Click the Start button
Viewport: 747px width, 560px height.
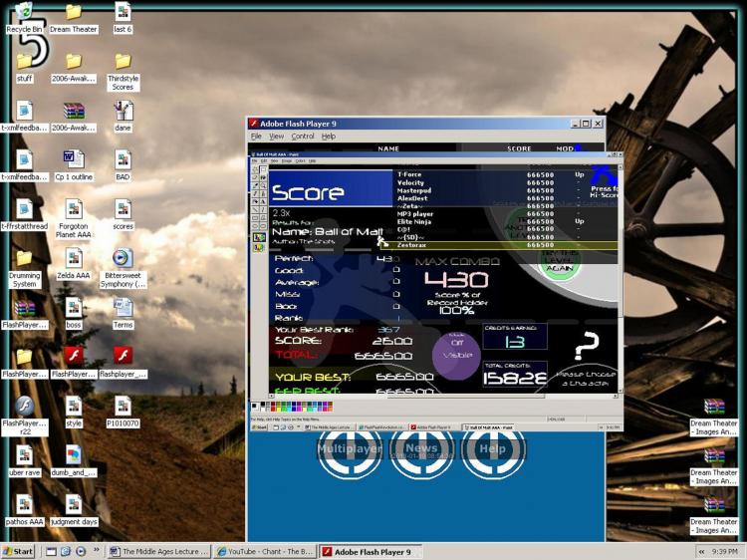pyautogui.click(x=18, y=551)
